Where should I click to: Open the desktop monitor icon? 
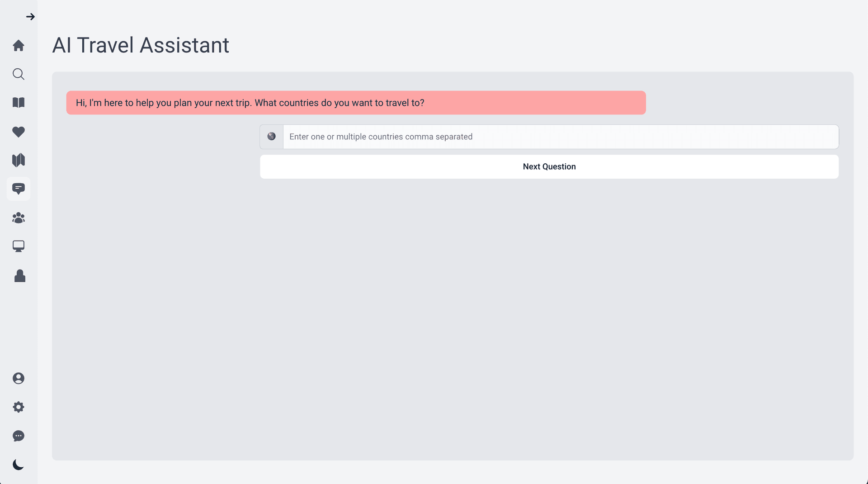point(19,247)
